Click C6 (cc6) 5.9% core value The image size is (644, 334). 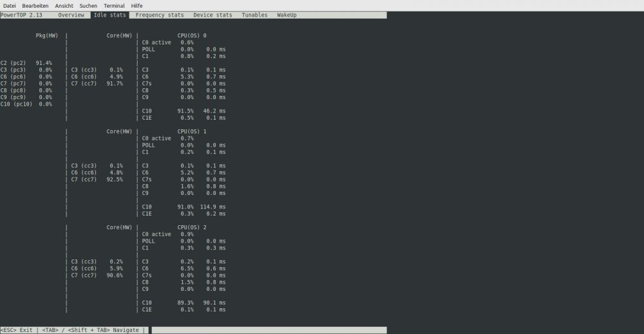pyautogui.click(x=97, y=269)
